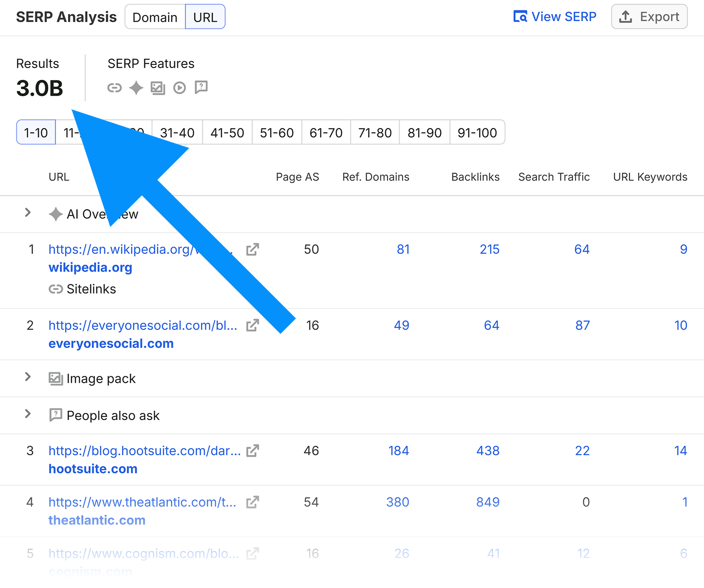Screen dimensions: 704x588
Task: Select results range 91-100
Action: point(477,132)
